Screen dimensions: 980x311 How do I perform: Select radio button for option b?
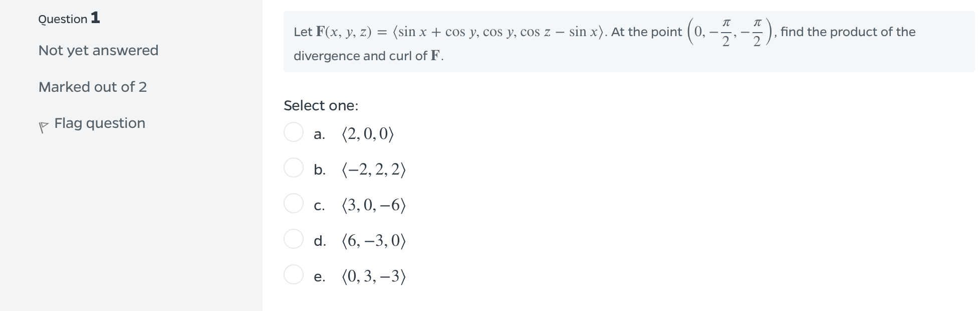[x=294, y=168]
